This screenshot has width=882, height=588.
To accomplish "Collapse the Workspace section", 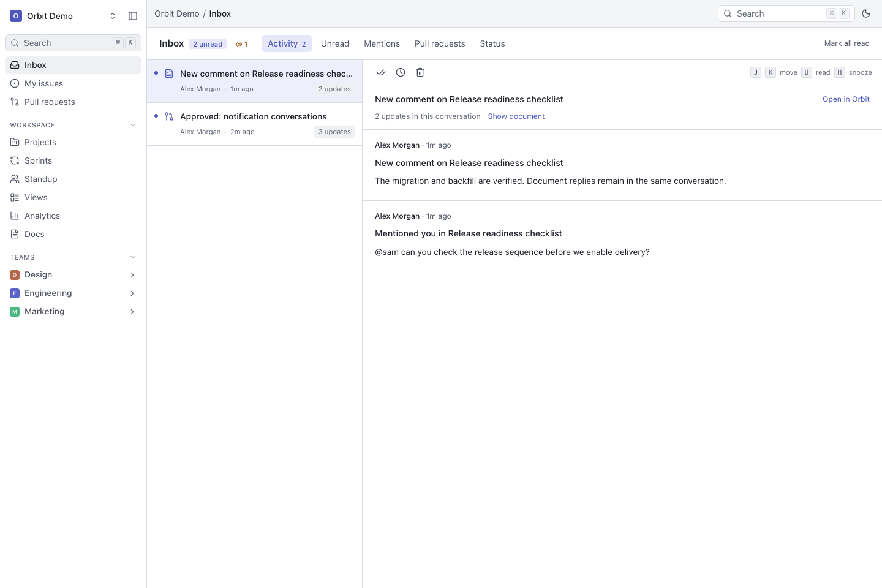I will click(x=133, y=125).
